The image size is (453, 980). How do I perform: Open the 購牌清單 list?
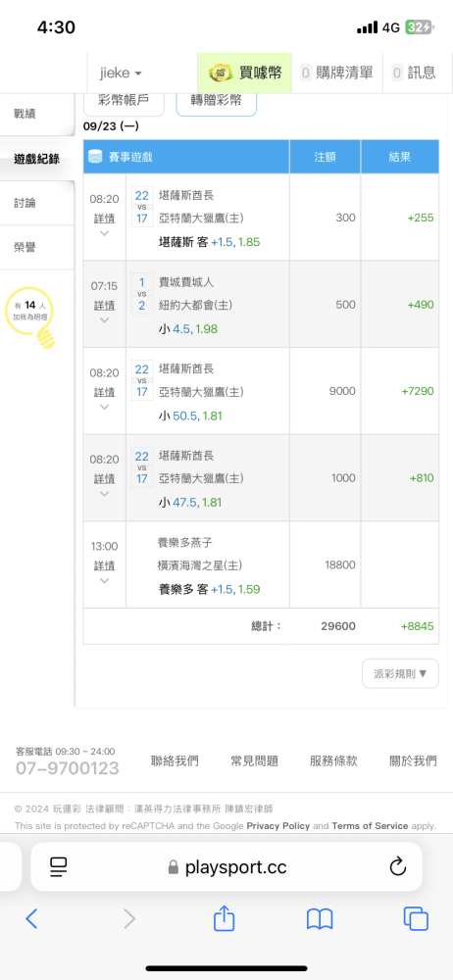click(338, 73)
